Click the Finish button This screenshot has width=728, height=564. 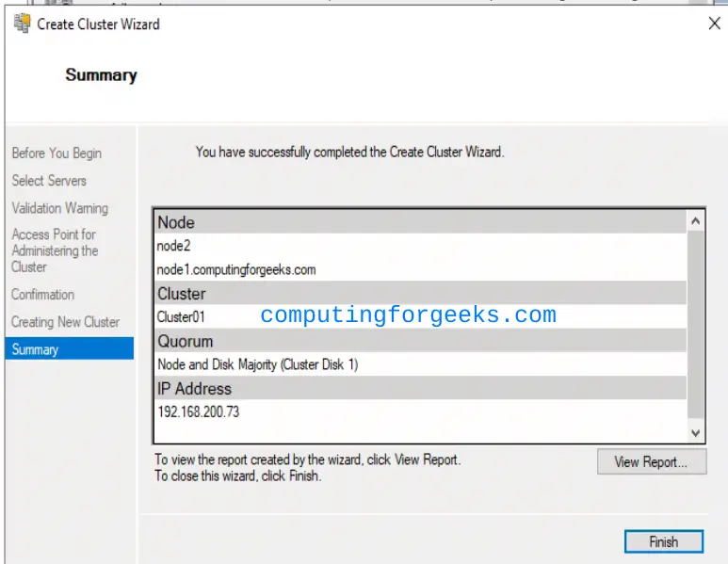pos(663,541)
